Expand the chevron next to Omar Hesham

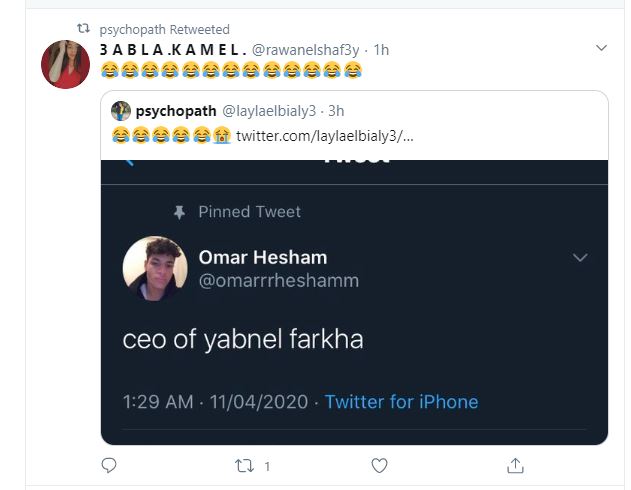coord(580,257)
